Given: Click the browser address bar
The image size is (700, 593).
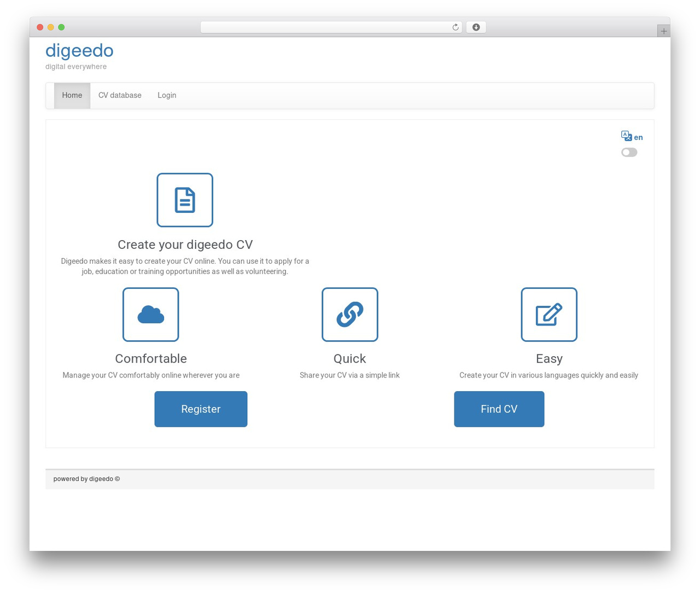Looking at the screenshot, I should [331, 27].
